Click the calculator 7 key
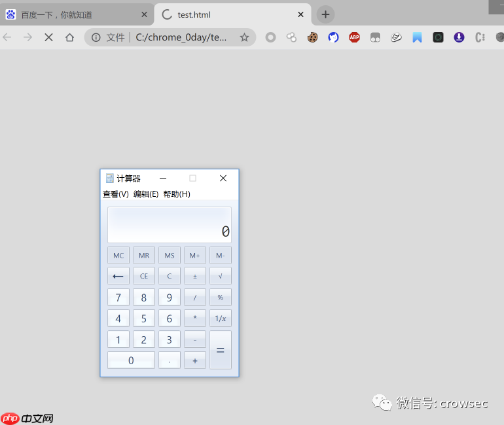504x425 pixels. coord(118,297)
